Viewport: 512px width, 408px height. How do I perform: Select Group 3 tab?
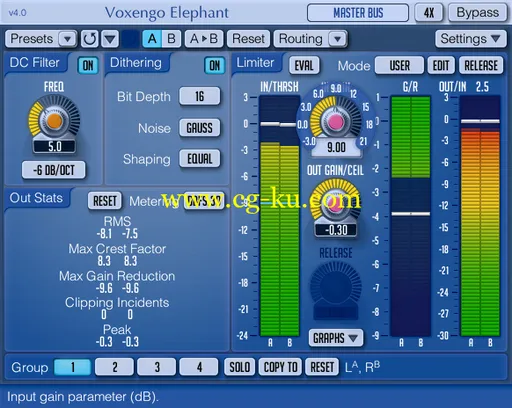(x=157, y=367)
